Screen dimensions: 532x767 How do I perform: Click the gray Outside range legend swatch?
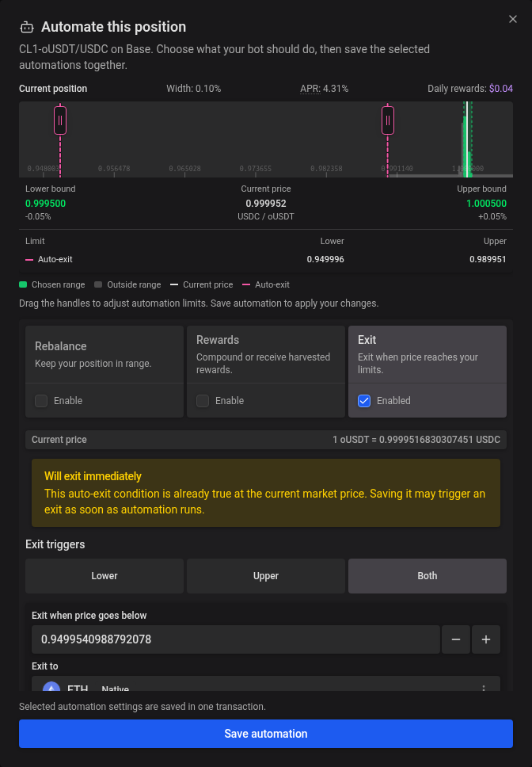pyautogui.click(x=98, y=284)
